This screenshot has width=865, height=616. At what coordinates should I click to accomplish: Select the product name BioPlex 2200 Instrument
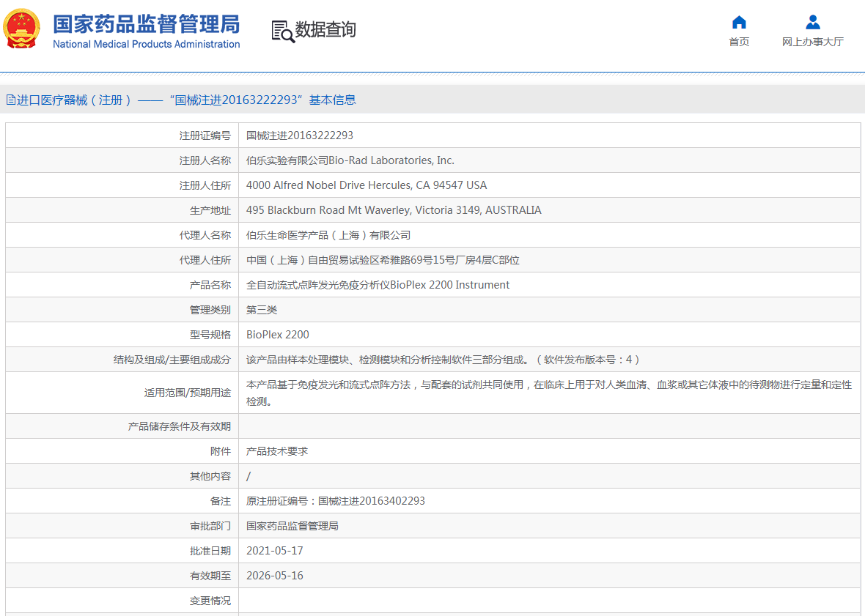[x=378, y=285]
